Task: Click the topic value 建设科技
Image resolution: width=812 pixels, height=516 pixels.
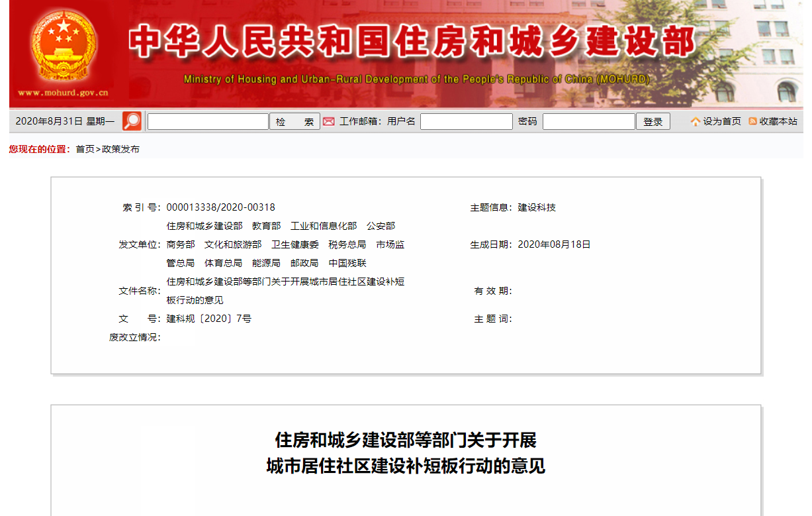Action: pyautogui.click(x=537, y=207)
